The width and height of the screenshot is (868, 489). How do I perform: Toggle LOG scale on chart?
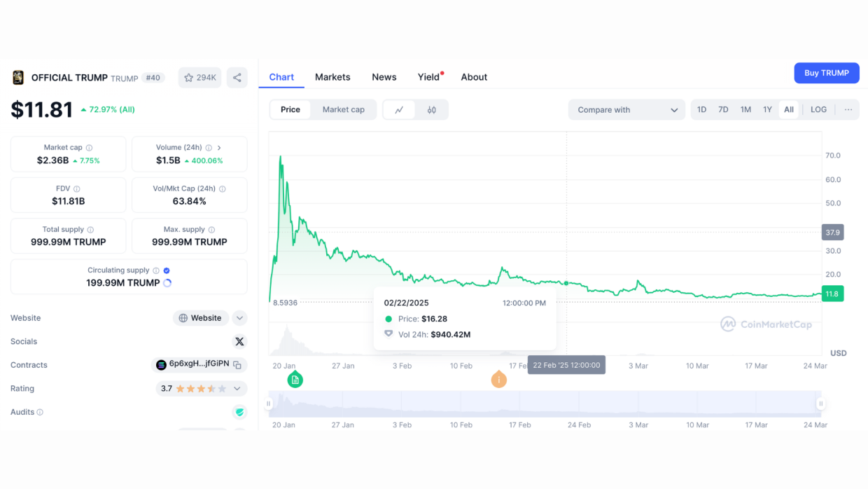point(818,110)
